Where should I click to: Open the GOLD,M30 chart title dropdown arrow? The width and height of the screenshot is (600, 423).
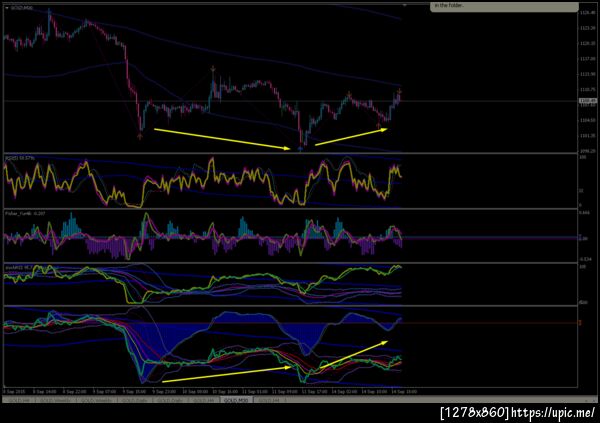coord(7,8)
